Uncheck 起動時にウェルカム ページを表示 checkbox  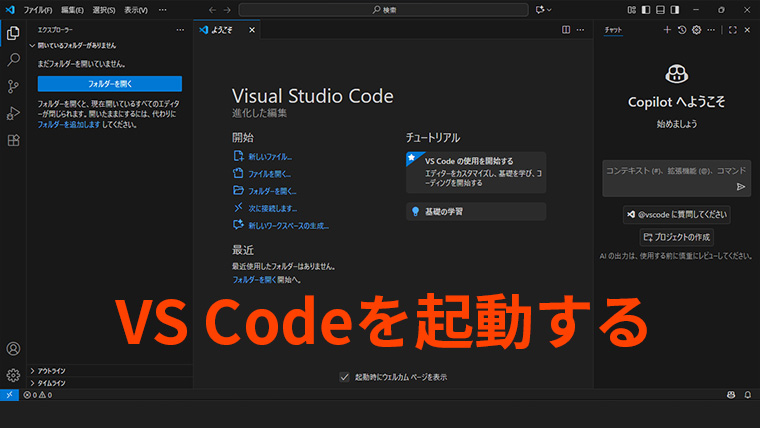(x=345, y=377)
